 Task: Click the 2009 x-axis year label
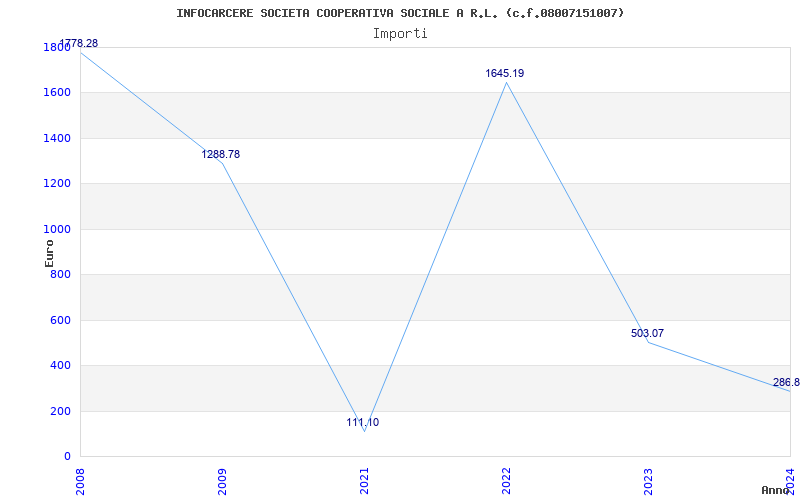(222, 481)
